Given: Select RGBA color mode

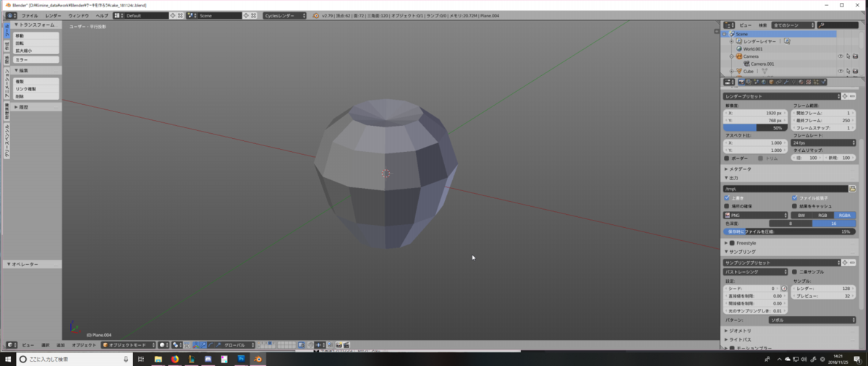Looking at the screenshot, I should [844, 215].
